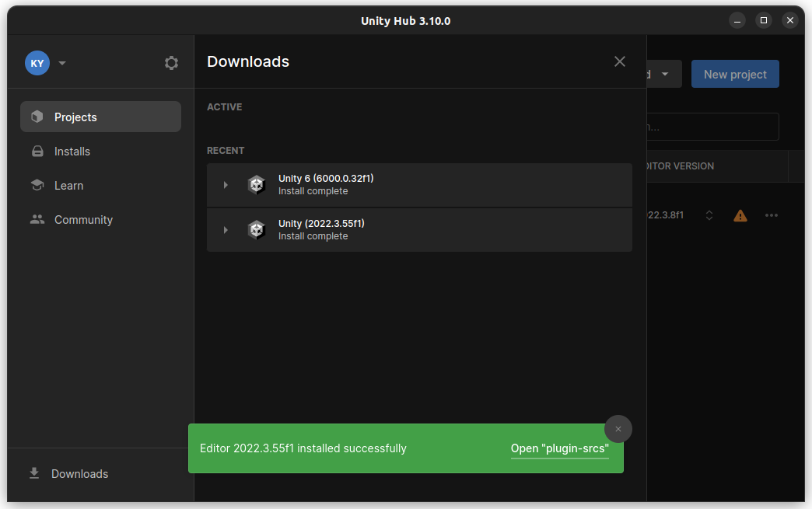
Task: Click Install complete under Unity (2022.3.55f1)
Action: click(x=313, y=236)
